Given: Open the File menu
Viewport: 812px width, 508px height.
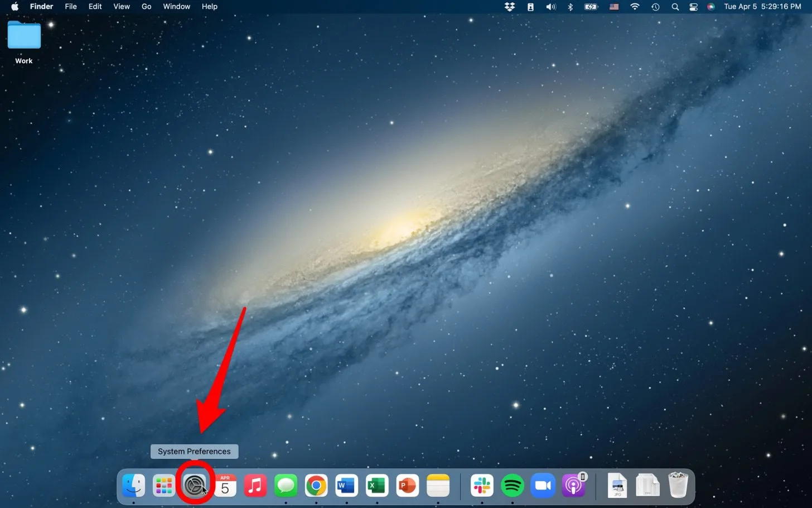Looking at the screenshot, I should pyautogui.click(x=71, y=7).
